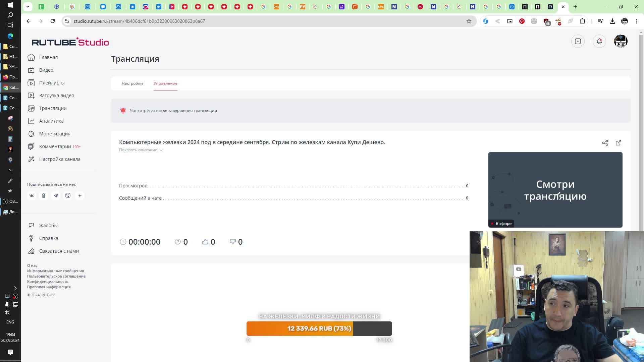Click the share icon for the stream
The width and height of the screenshot is (644, 362).
[x=605, y=143]
